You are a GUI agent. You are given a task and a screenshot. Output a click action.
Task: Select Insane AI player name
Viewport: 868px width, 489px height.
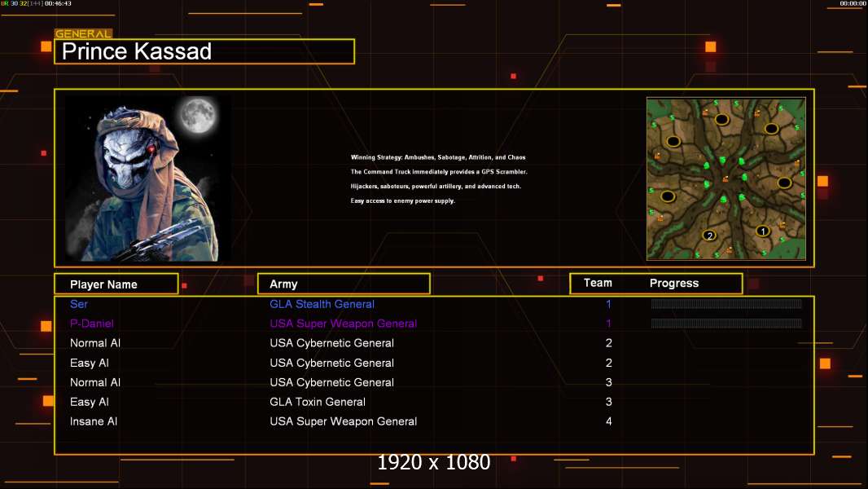click(x=94, y=421)
